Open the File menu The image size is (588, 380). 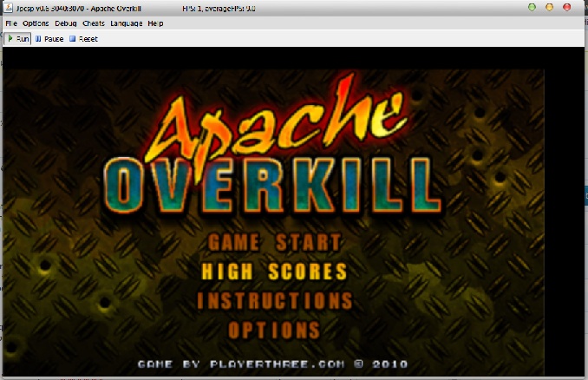(x=11, y=23)
